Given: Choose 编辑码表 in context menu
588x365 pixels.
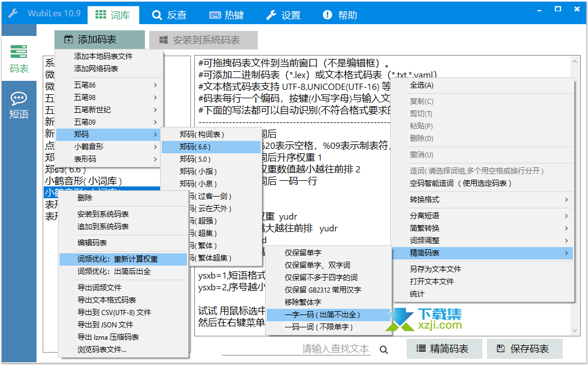Looking at the screenshot, I should (x=122, y=243).
